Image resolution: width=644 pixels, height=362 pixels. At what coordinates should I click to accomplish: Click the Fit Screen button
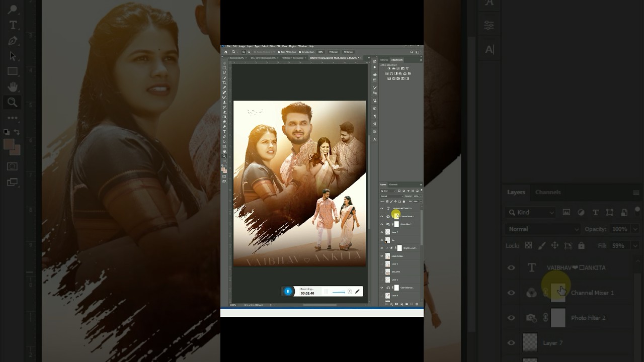click(334, 52)
